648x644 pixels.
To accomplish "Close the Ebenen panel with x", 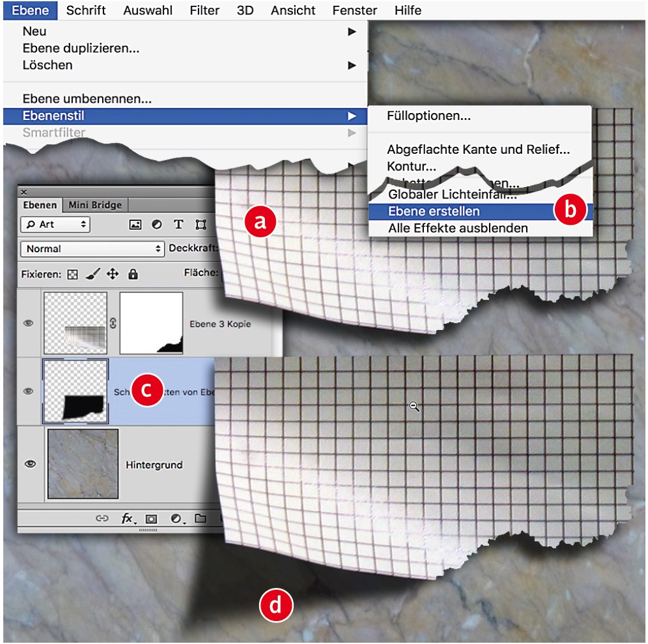I will (x=24, y=192).
